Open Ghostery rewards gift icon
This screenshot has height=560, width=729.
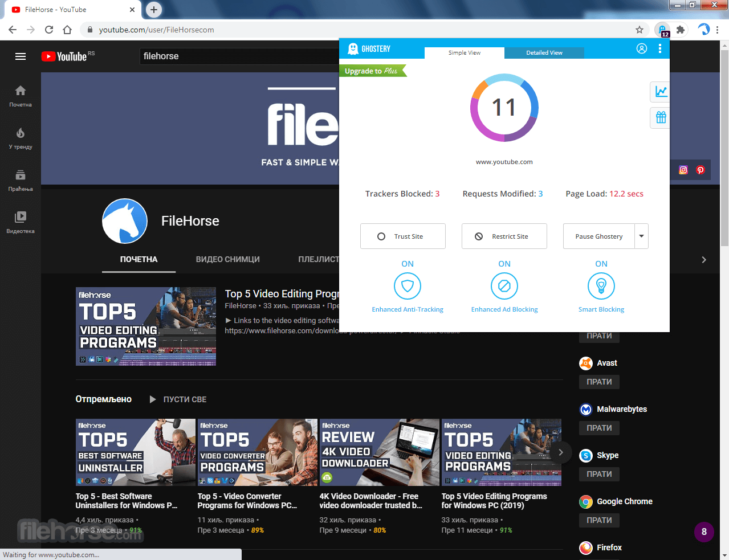tap(661, 118)
